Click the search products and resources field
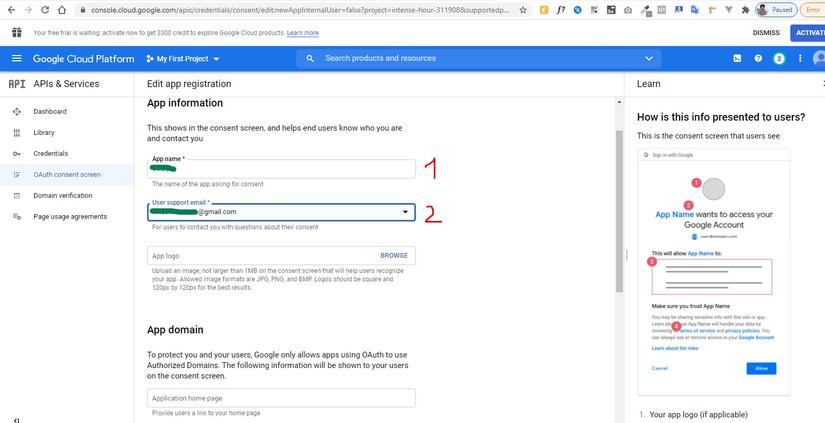Viewport: 825px width, 423px height. coord(479,58)
